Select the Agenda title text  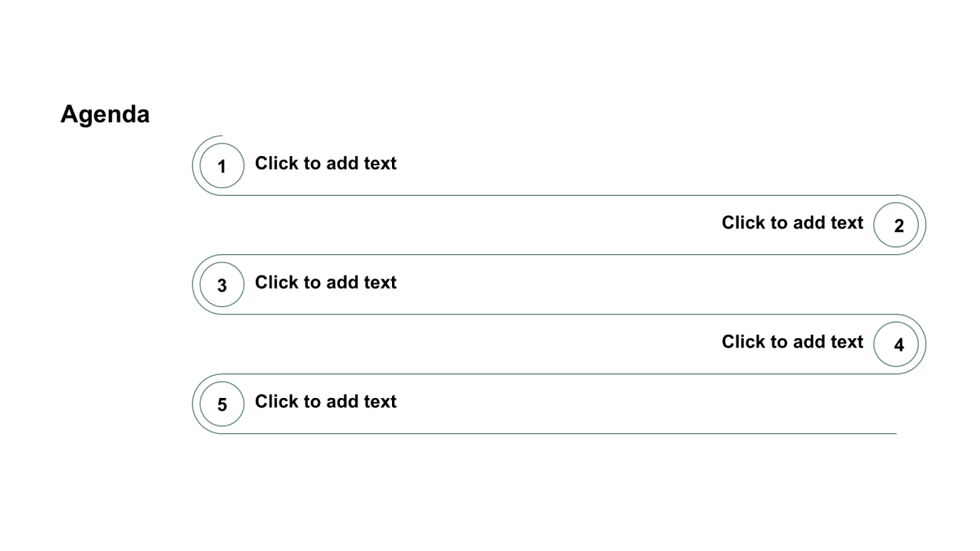coord(105,115)
